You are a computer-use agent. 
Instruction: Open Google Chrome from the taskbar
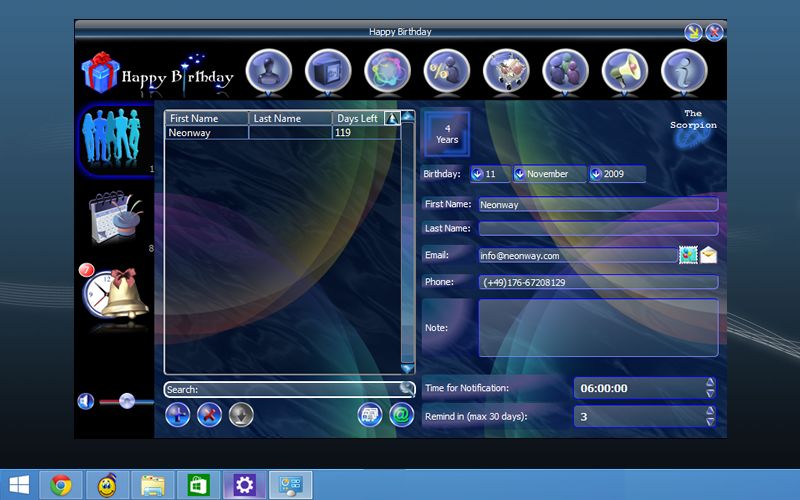[61, 484]
